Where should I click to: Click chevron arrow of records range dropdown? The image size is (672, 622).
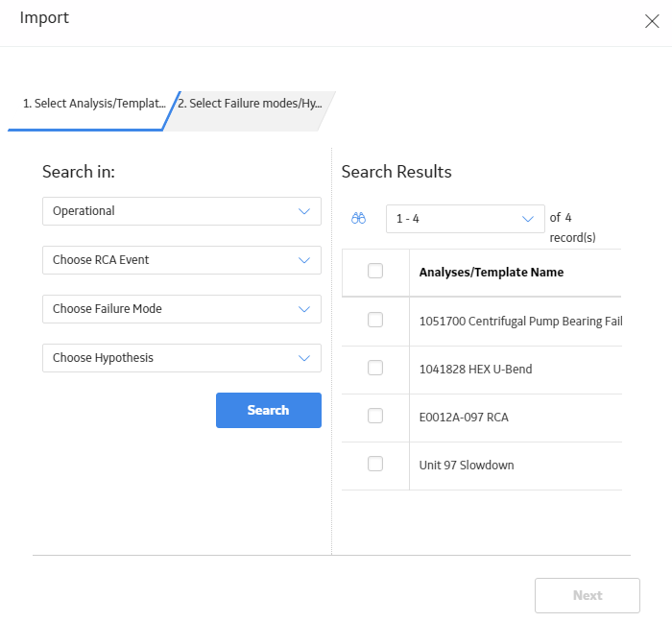[528, 219]
